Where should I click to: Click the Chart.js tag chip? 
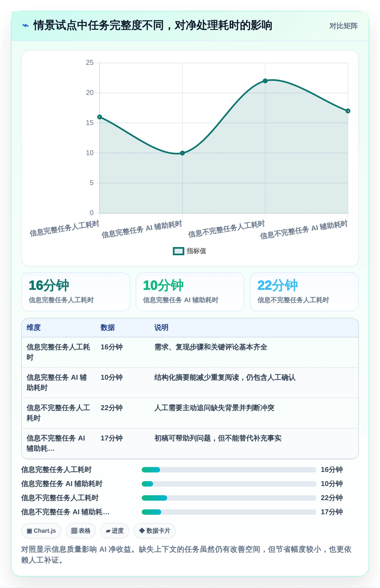tap(41, 531)
